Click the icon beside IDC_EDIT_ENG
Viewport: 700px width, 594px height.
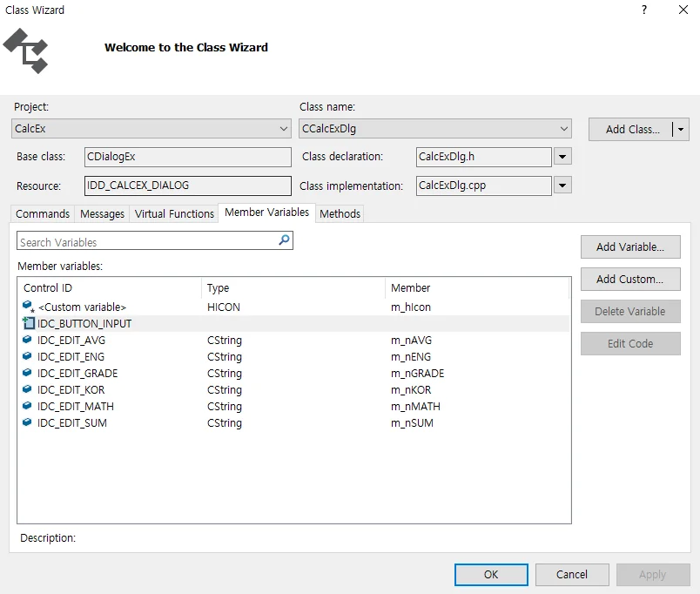(x=27, y=356)
